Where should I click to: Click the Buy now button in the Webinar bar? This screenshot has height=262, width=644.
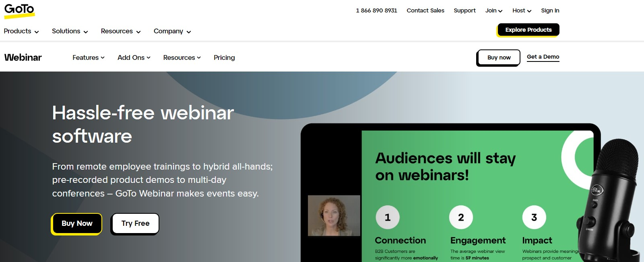[499, 57]
